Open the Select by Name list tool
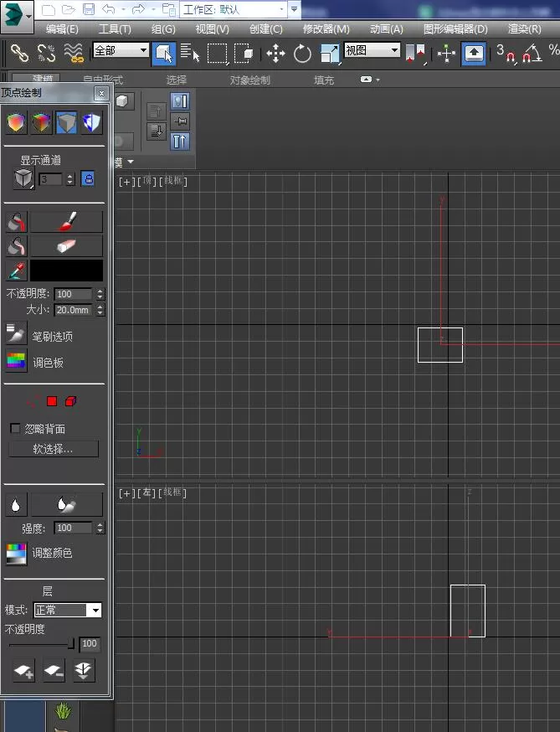Viewport: 560px width, 732px height. click(190, 53)
